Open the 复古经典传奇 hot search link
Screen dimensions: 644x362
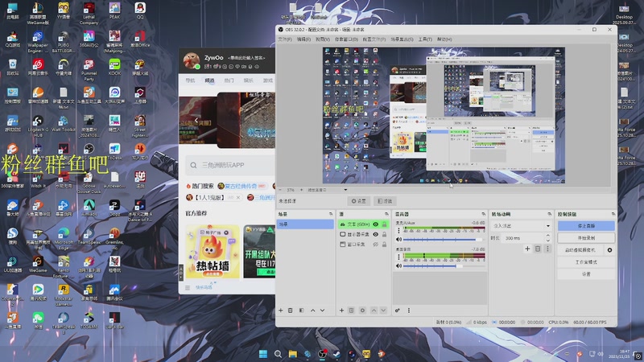coord(241,186)
